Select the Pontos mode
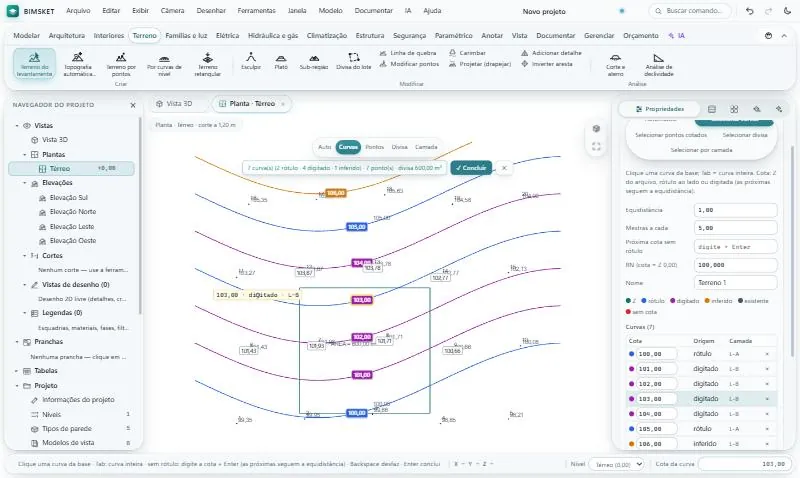This screenshot has width=800, height=478. pyautogui.click(x=374, y=147)
